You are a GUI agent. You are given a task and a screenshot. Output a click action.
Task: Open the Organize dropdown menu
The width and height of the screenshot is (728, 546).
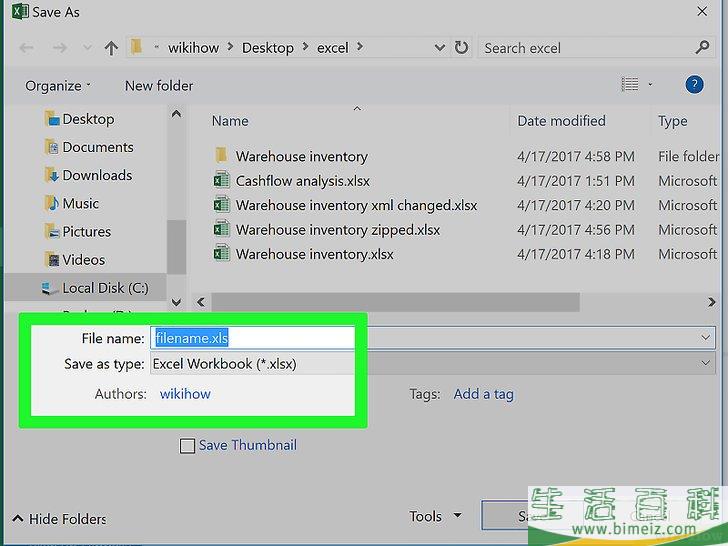pyautogui.click(x=58, y=86)
